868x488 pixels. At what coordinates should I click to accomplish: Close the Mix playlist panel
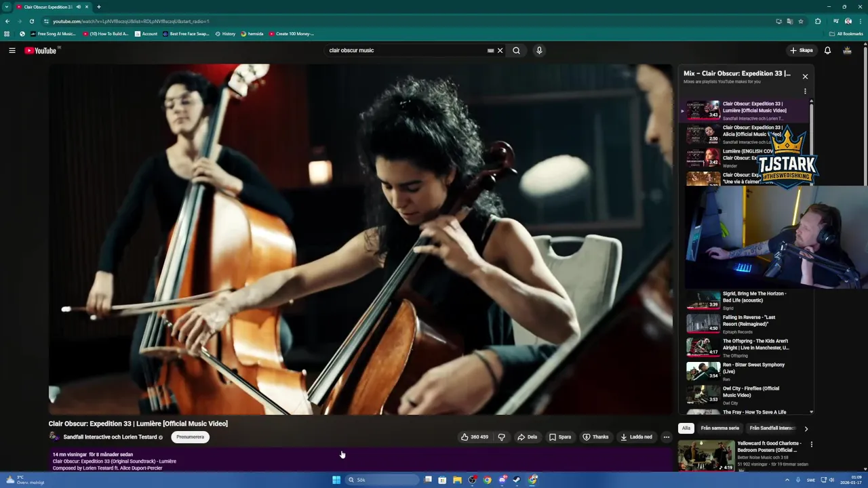[805, 77]
